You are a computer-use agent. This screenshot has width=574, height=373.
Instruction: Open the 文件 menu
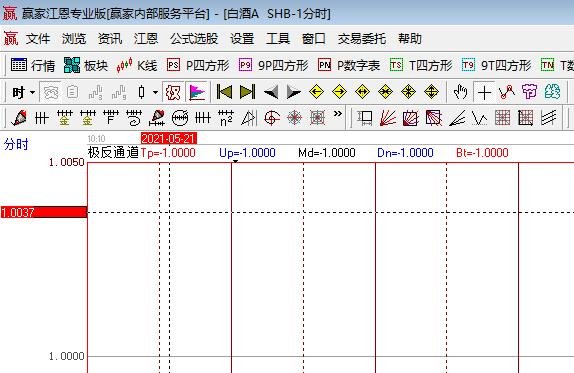coord(37,38)
